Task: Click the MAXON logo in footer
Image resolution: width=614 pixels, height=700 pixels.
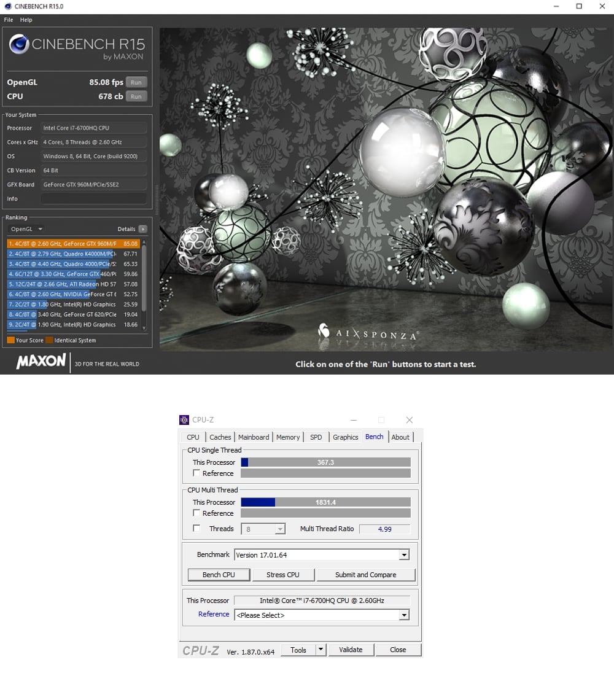Action: click(x=41, y=360)
